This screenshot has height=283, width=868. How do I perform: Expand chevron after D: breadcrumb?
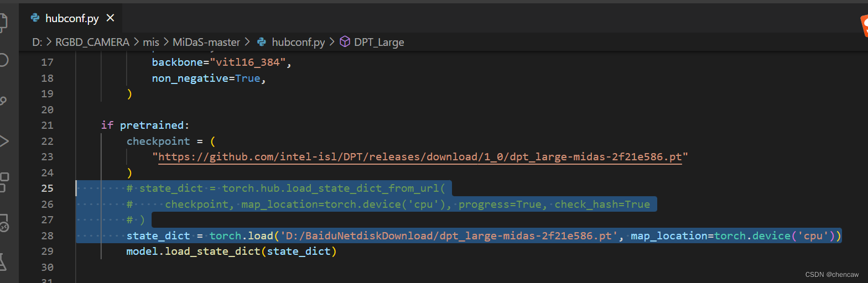pyautogui.click(x=49, y=42)
